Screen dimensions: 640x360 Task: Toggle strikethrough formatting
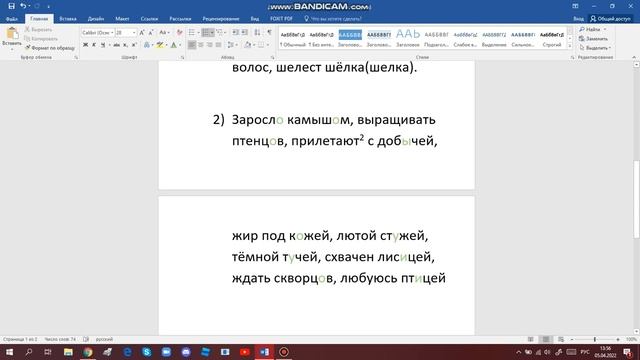[x=116, y=44]
